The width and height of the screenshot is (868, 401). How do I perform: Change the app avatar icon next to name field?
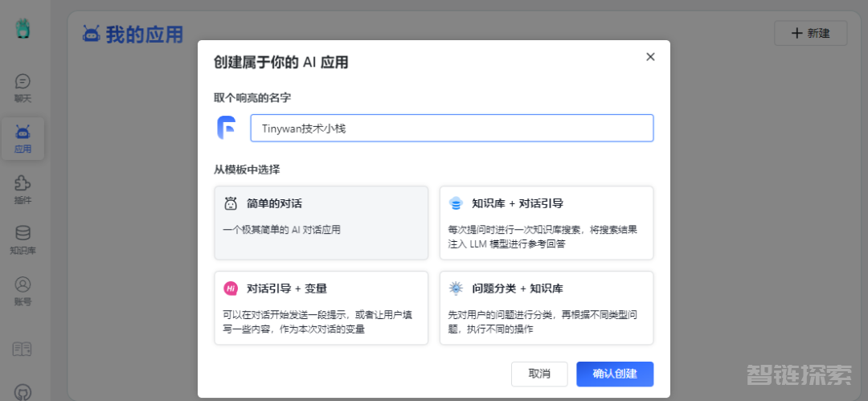click(227, 128)
